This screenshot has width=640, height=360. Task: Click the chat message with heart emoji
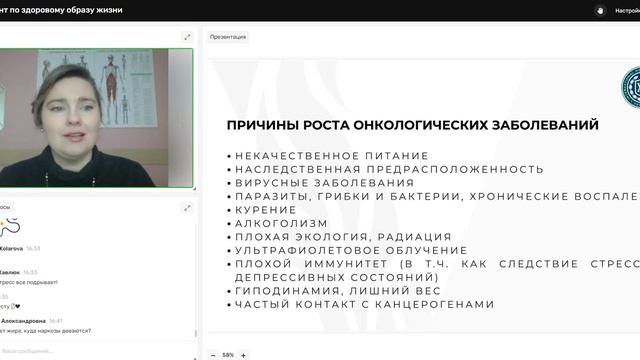point(10,306)
